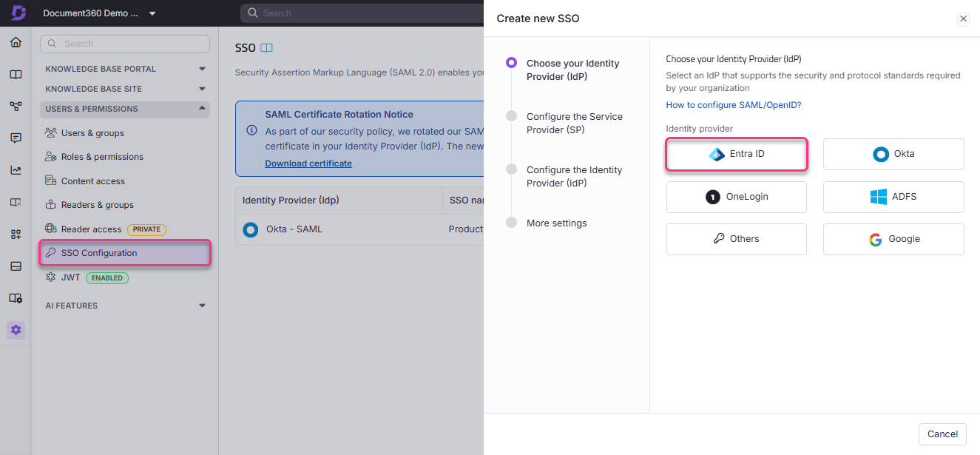Click Cancel in the Create new SSO dialog
This screenshot has height=455, width=980.
point(942,434)
